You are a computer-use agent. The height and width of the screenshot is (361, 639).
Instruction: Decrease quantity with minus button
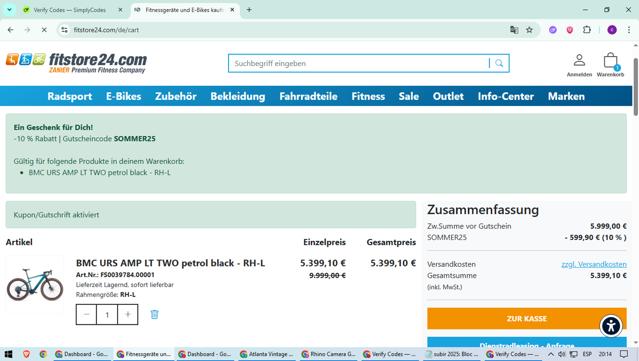tap(86, 314)
